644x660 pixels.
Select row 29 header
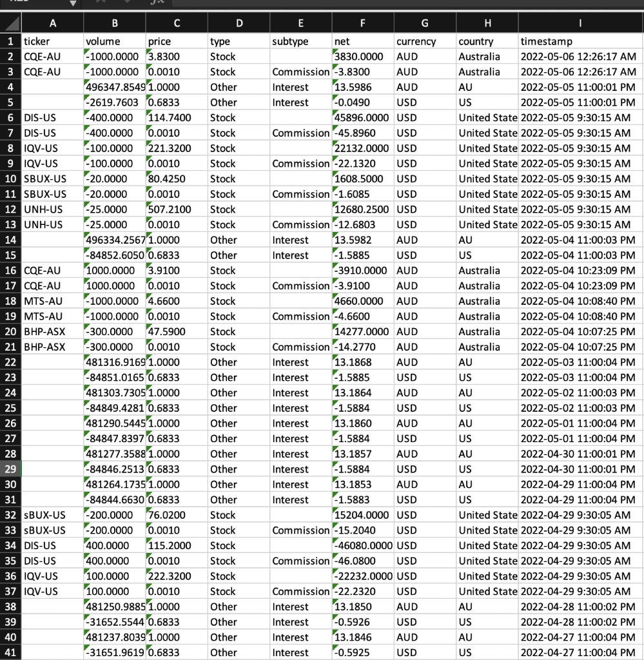coord(10,469)
